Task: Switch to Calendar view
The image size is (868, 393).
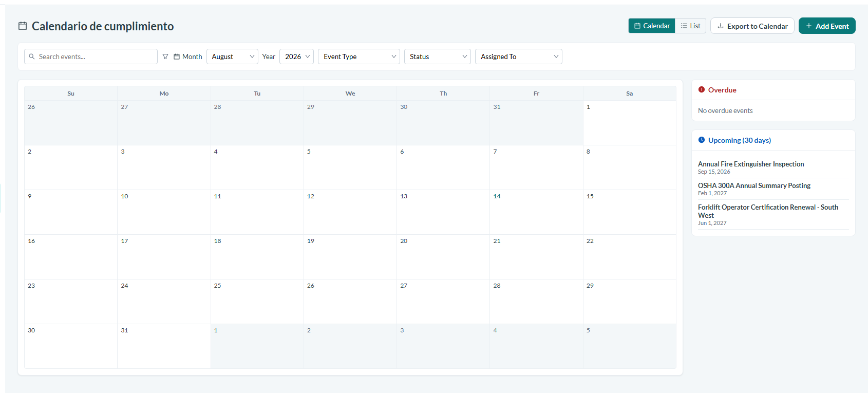Action: (652, 26)
